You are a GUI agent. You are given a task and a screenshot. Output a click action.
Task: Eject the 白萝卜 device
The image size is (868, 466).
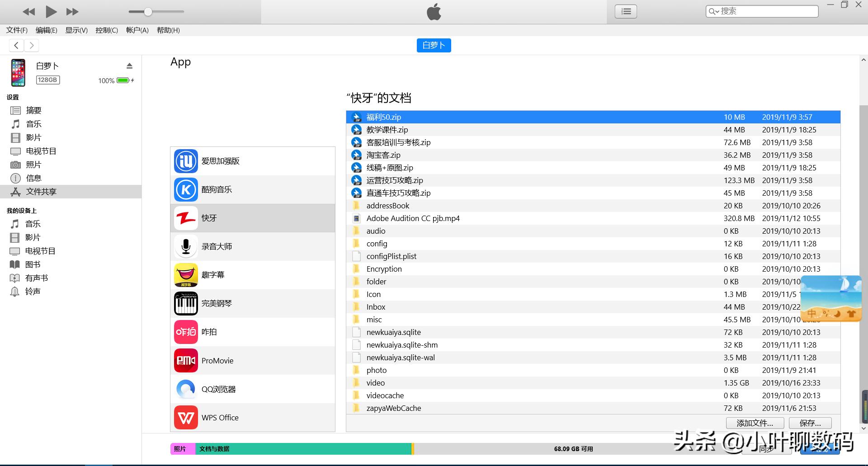click(129, 66)
